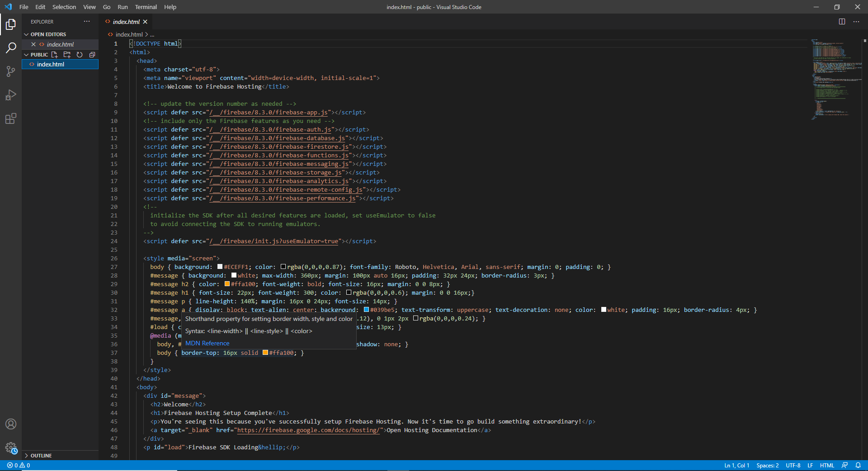Refresh the explorer file tree
This screenshot has height=471, width=868.
tap(80, 55)
